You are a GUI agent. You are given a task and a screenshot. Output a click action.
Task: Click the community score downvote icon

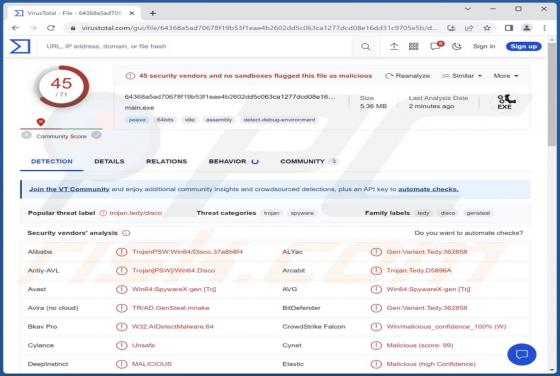tap(26, 135)
